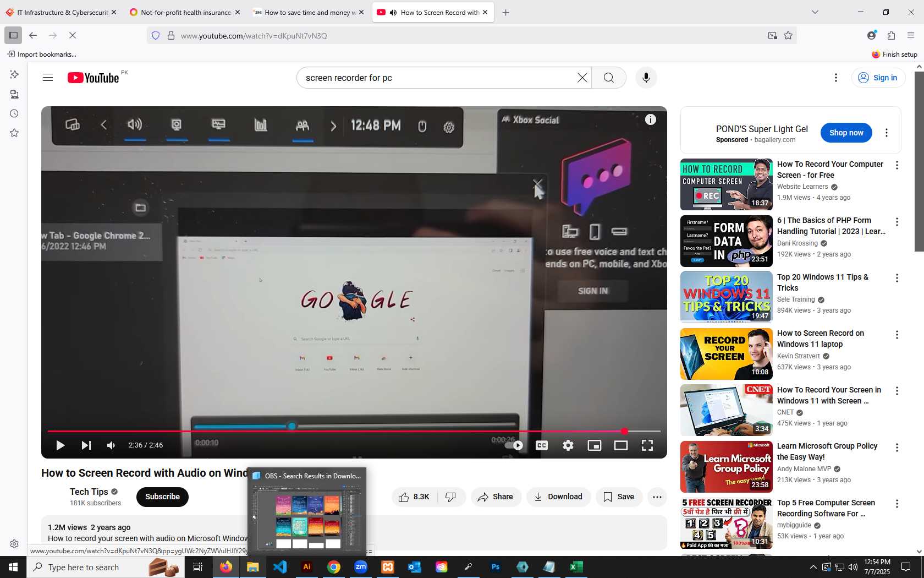This screenshot has height=578, width=924.
Task: Go back to the previous page
Action: coord(33,35)
